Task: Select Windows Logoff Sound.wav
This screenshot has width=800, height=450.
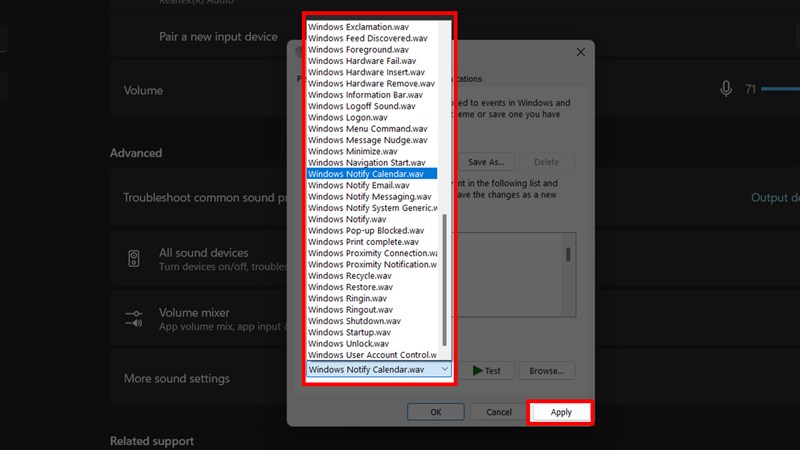Action: coord(372,106)
